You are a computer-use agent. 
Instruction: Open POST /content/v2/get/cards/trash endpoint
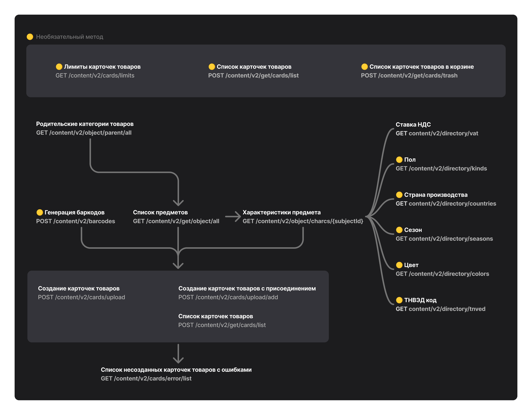tap(409, 75)
